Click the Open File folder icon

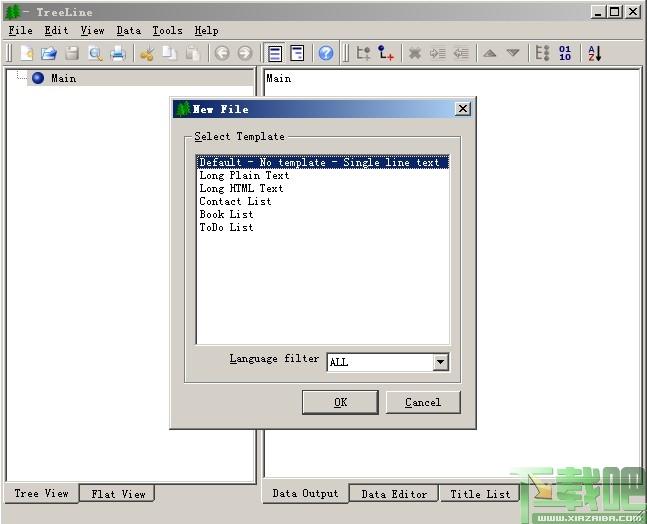pyautogui.click(x=49, y=53)
